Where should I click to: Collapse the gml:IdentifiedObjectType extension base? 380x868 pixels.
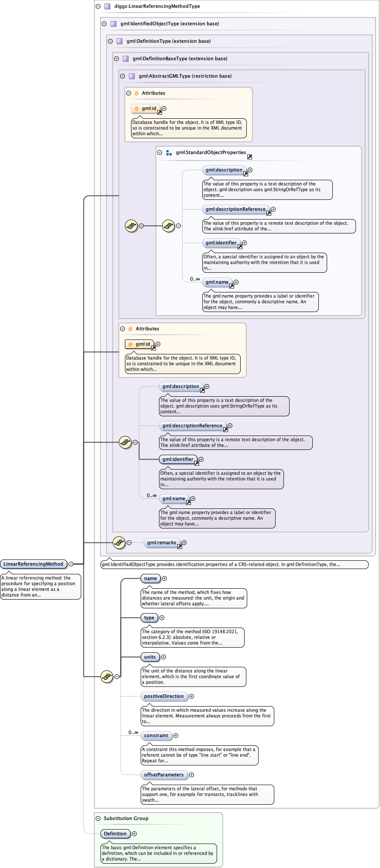[x=104, y=24]
